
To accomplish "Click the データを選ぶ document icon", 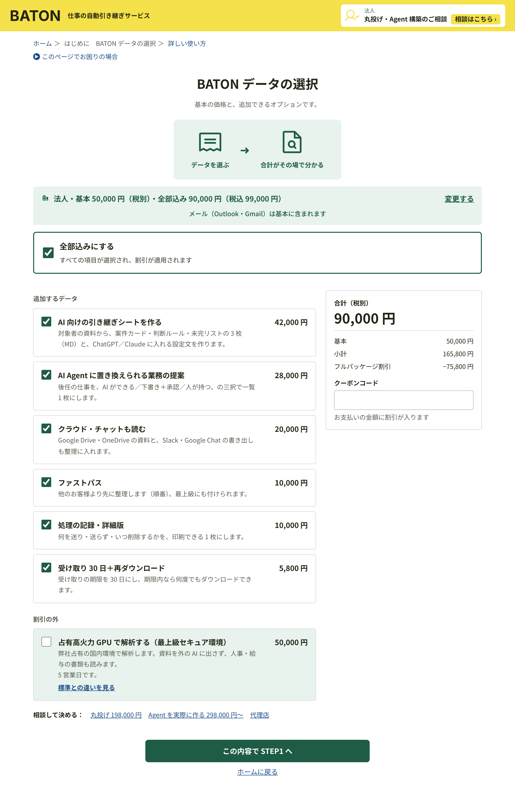I will pyautogui.click(x=210, y=142).
